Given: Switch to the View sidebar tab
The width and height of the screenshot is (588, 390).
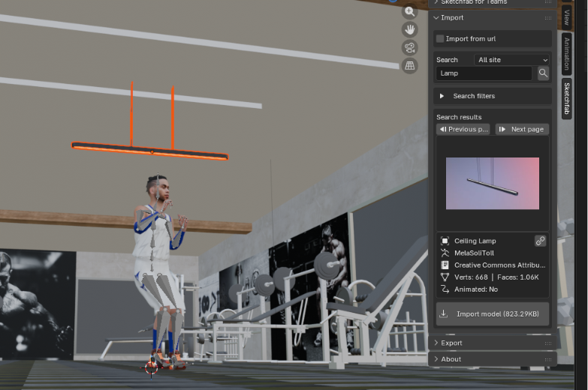Looking at the screenshot, I should (x=567, y=17).
